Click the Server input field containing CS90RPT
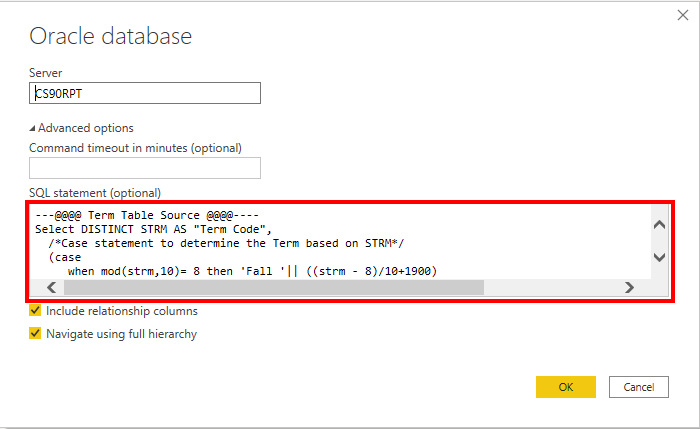This screenshot has width=700, height=429. (x=145, y=93)
